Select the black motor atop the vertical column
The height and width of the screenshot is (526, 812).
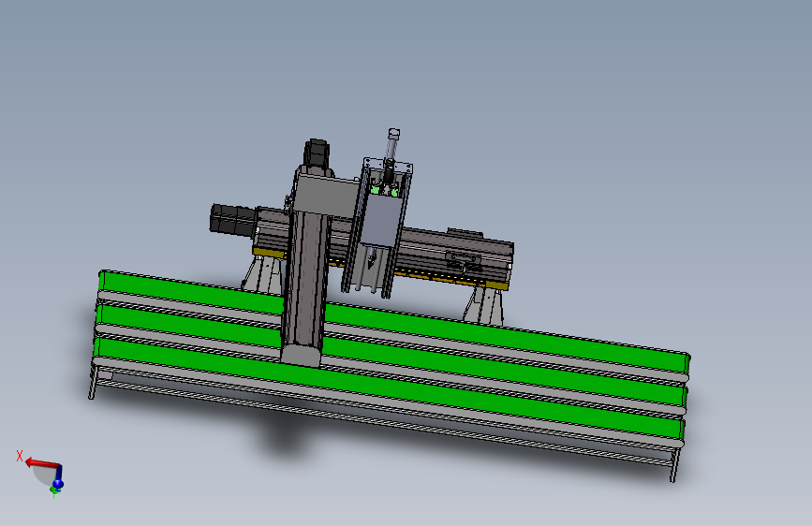[316, 153]
